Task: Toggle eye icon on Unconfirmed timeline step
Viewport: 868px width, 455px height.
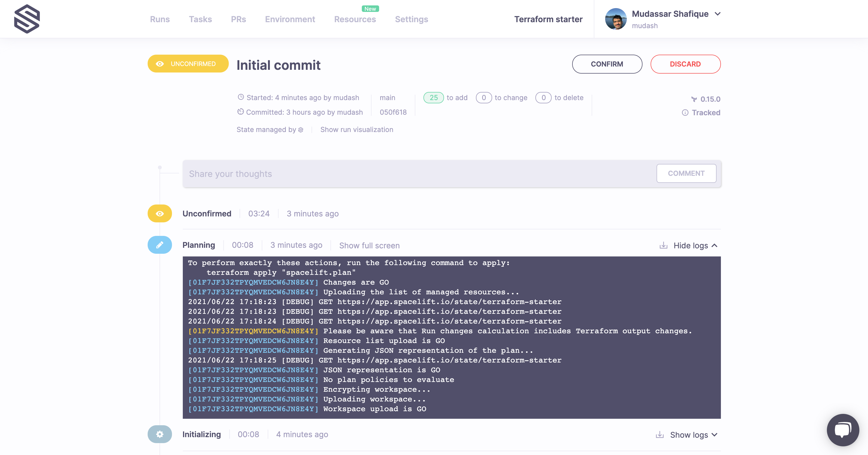Action: coord(160,213)
